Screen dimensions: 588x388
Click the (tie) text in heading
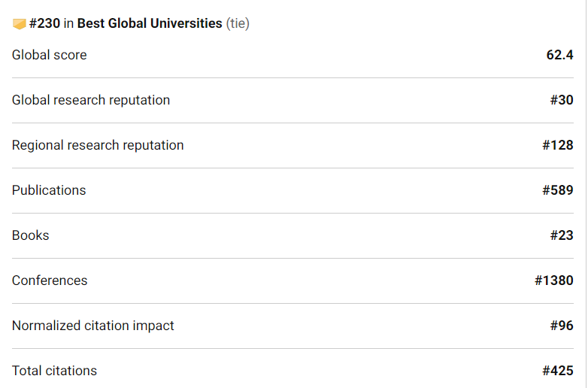pos(238,23)
